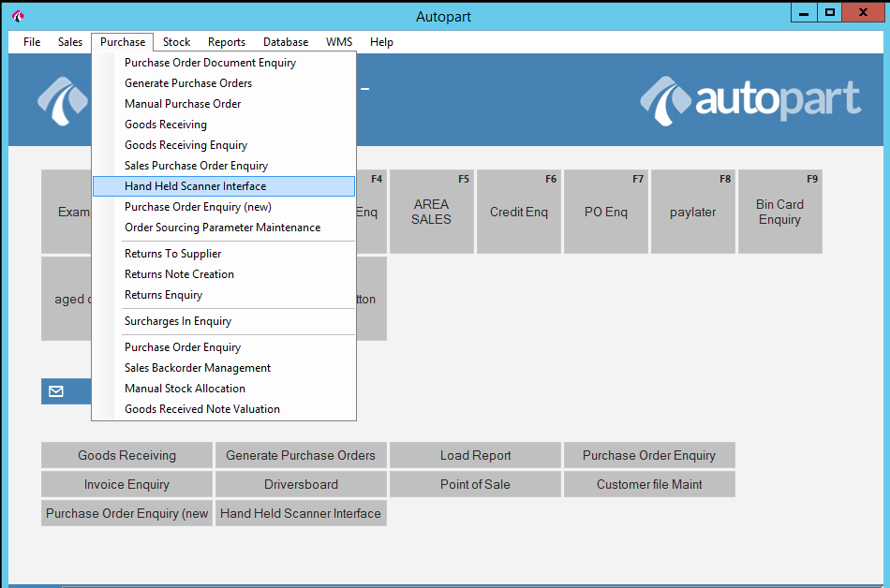Select Surcharges In Enquiry
This screenshot has height=588, width=890.
224,321
